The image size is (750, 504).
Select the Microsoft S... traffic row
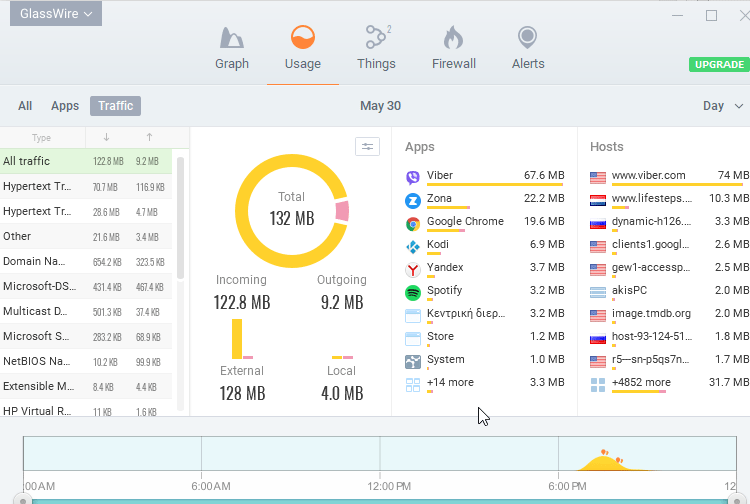pos(86,336)
